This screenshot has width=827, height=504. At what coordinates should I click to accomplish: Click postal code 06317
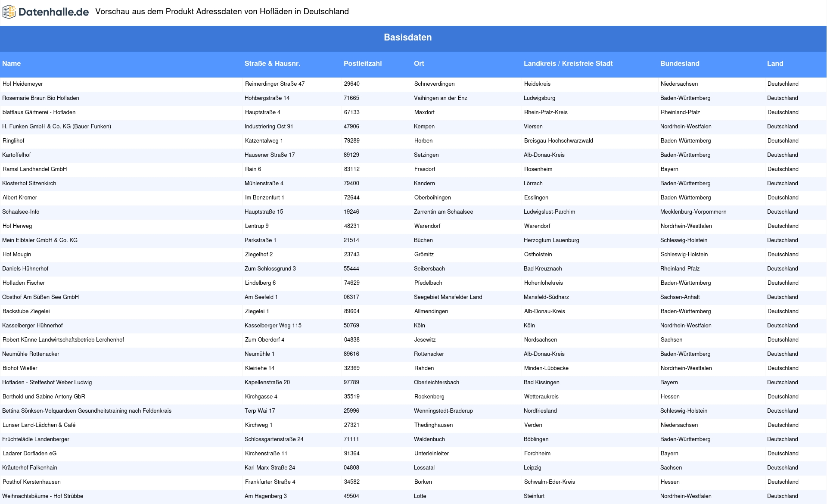351,297
